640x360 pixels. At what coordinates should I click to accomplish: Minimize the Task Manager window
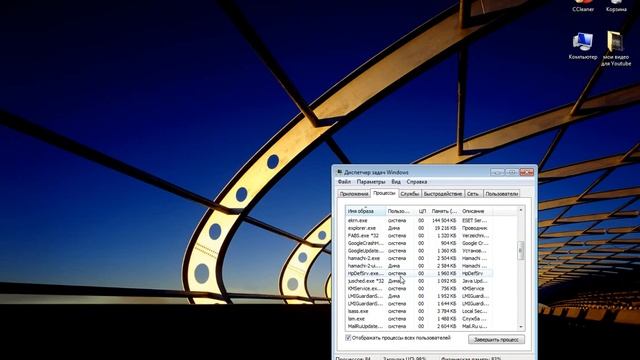coord(497,172)
